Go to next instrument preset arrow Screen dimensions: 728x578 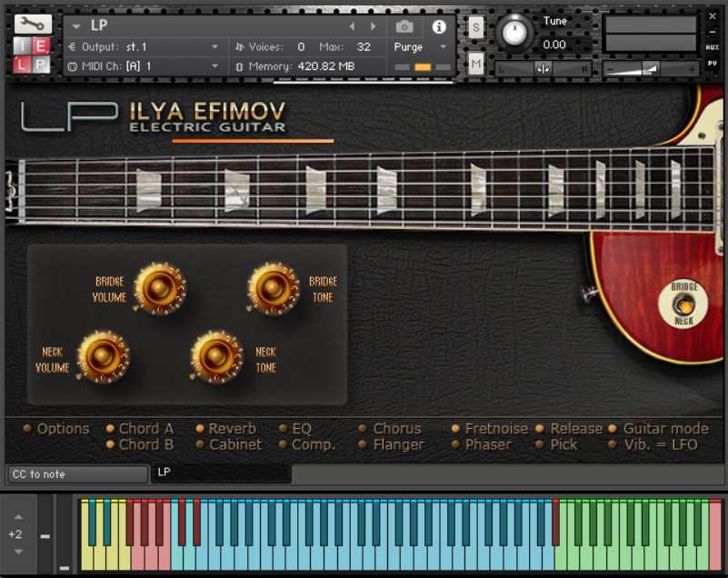374,27
